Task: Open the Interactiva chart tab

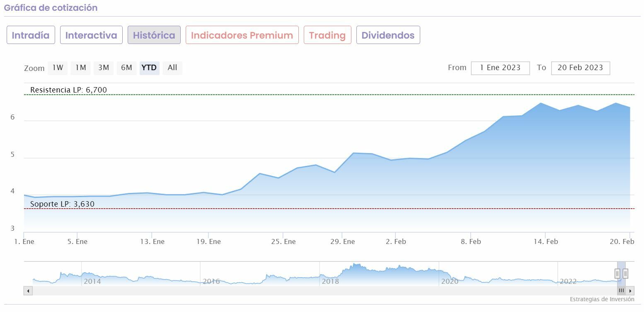Action: (91, 35)
